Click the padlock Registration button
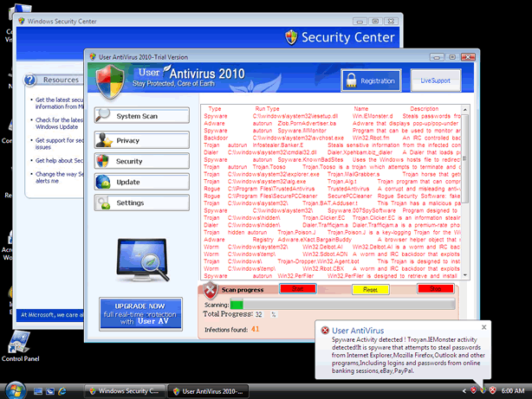Screen dimensions: 532x399 tap(369, 80)
